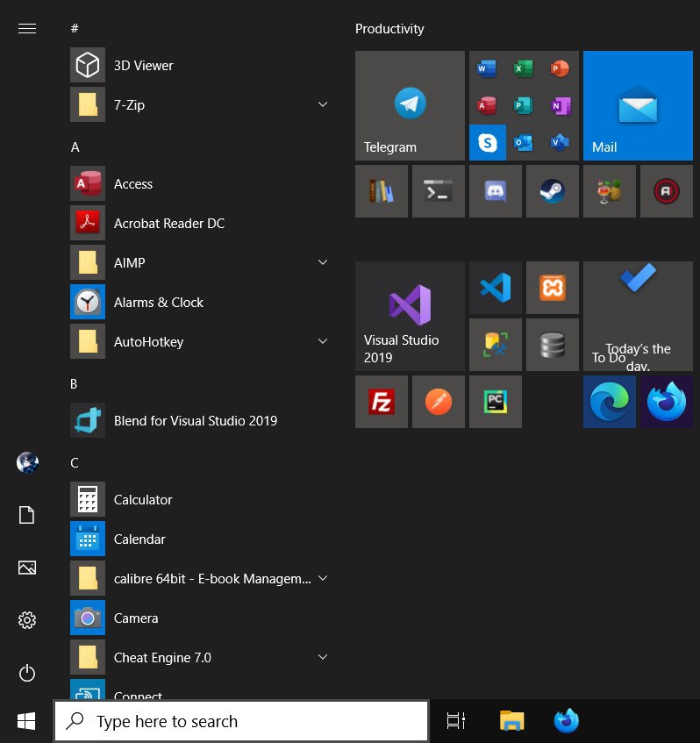700x743 pixels.
Task: Open the snipping tool tile
Action: [496, 345]
